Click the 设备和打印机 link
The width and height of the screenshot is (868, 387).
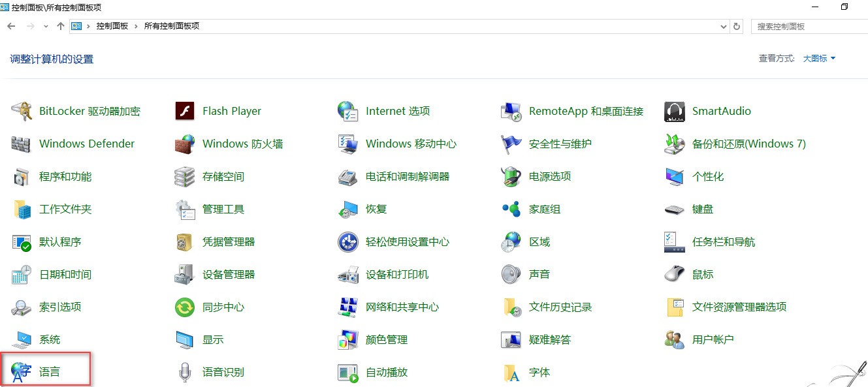397,275
